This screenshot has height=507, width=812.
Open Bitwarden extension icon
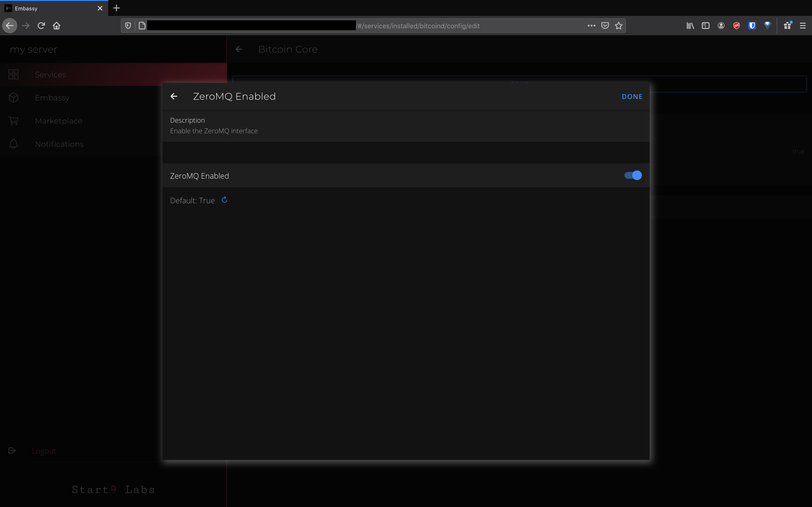tap(752, 26)
